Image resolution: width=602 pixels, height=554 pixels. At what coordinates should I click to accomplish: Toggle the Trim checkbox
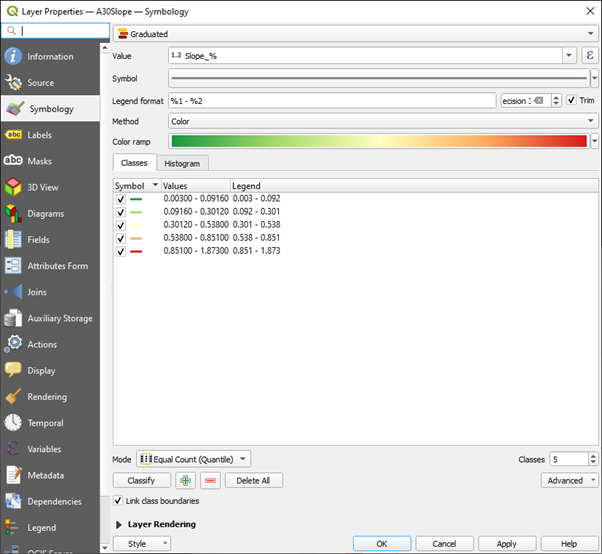pos(571,100)
